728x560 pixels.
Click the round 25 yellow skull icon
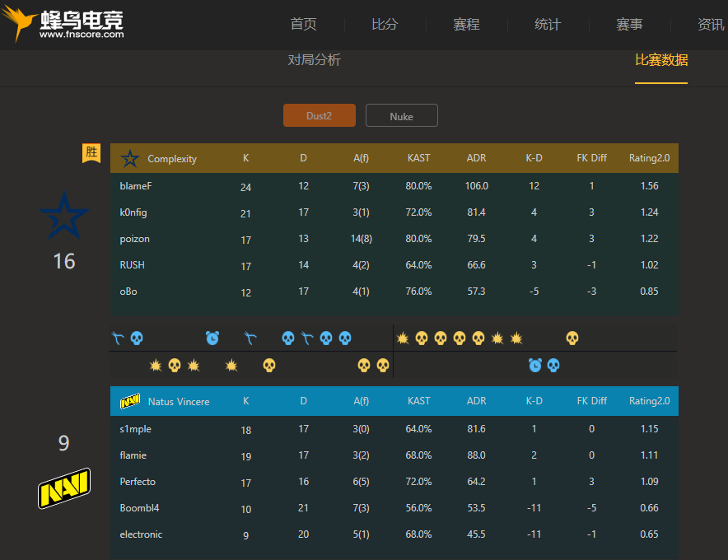point(572,338)
